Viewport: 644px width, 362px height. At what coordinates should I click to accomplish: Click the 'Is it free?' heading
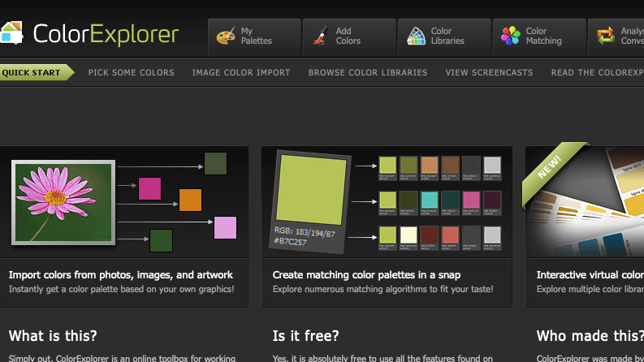tap(306, 336)
